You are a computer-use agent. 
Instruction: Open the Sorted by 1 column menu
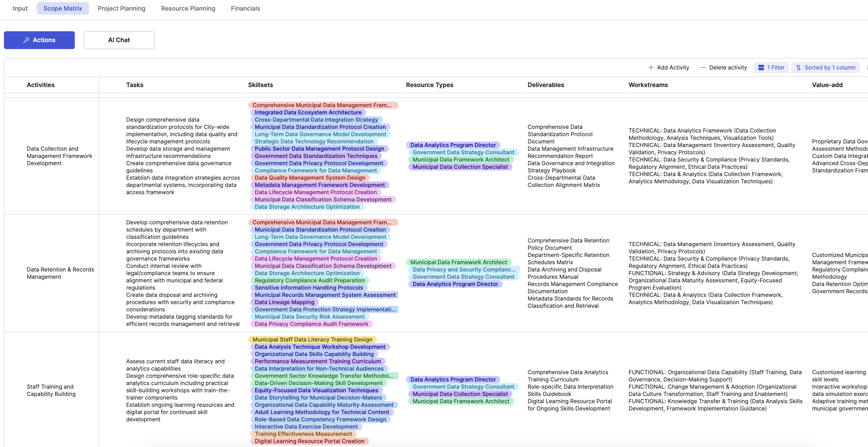coord(826,68)
